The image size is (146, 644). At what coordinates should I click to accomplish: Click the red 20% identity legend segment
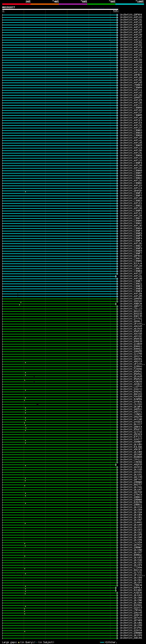click(16, 4)
